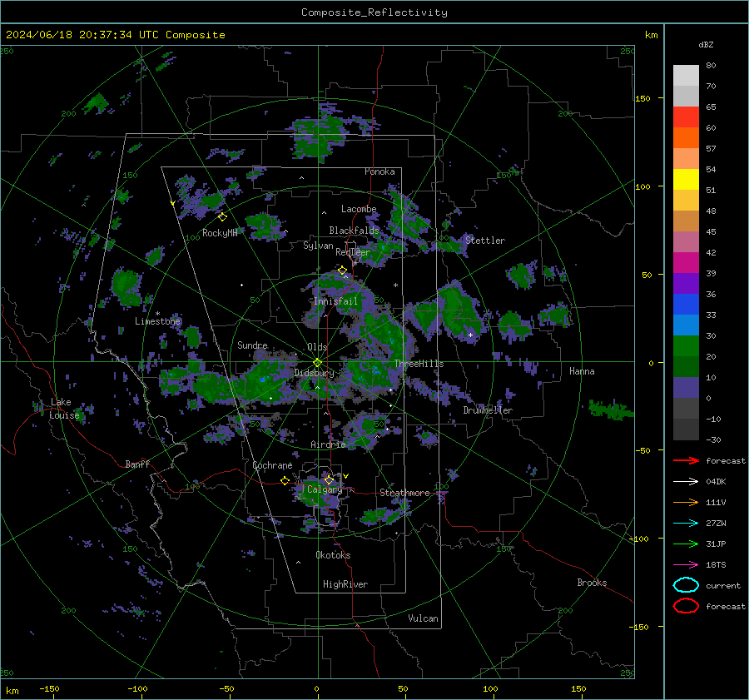Click the yellow diamond marker near RockyMH
This screenshot has height=700, width=749.
pyautogui.click(x=222, y=217)
